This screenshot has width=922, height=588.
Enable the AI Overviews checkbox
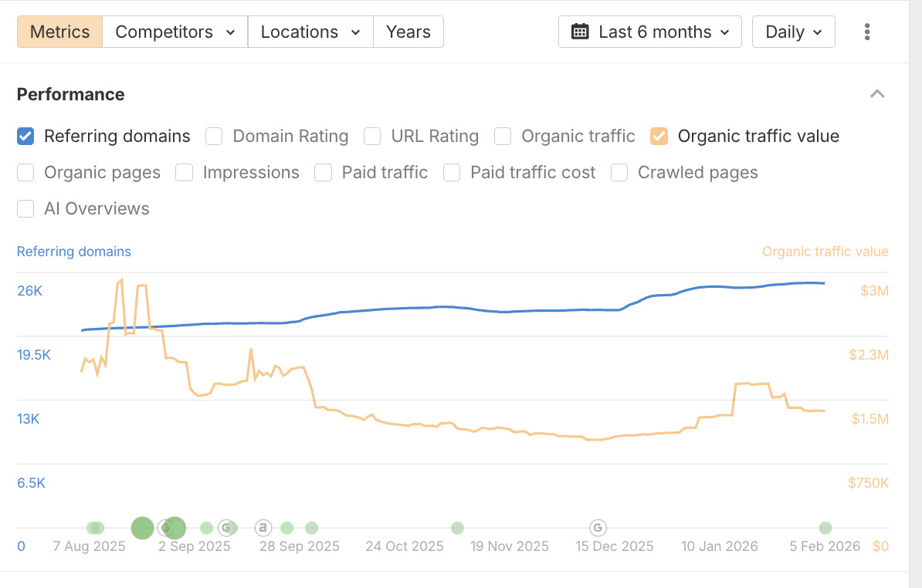click(25, 208)
